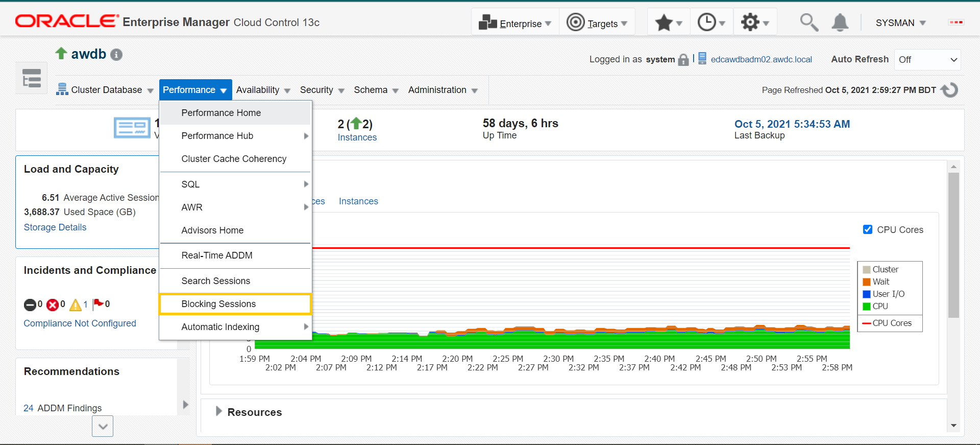Click the down chevron button below Recommendations
The height and width of the screenshot is (445, 980).
103,426
